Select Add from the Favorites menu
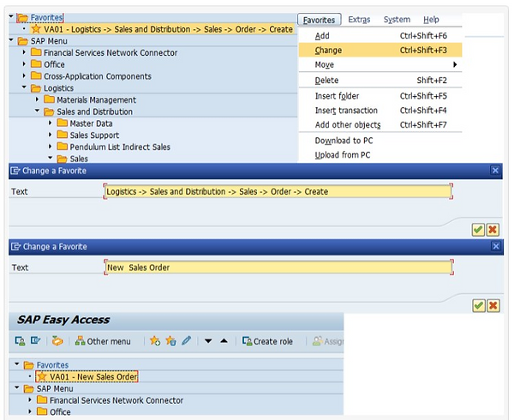The image size is (514, 420). tap(380, 36)
